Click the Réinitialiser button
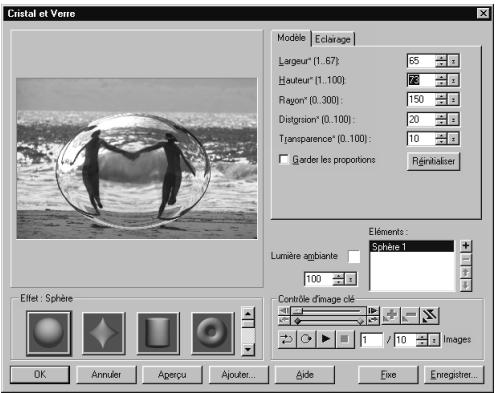 point(433,161)
